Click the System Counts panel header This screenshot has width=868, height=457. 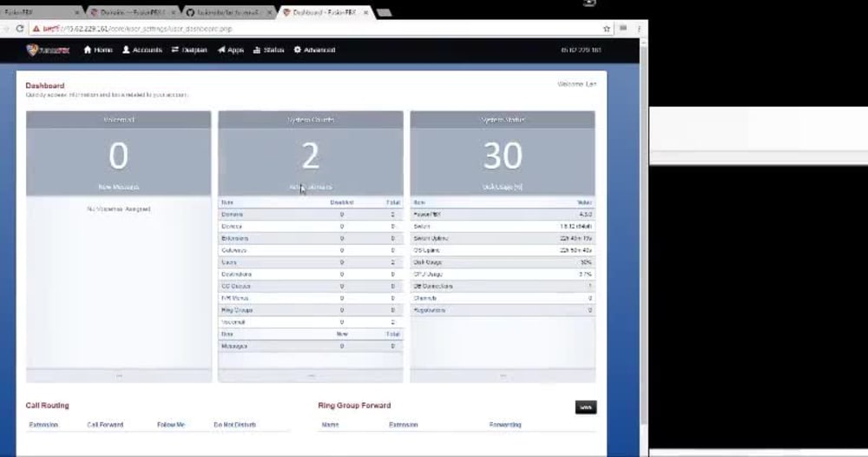pyautogui.click(x=311, y=120)
